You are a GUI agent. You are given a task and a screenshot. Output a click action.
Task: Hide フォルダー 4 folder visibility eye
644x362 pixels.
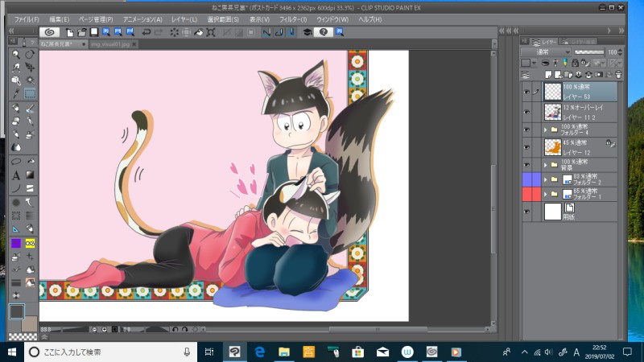(x=526, y=130)
